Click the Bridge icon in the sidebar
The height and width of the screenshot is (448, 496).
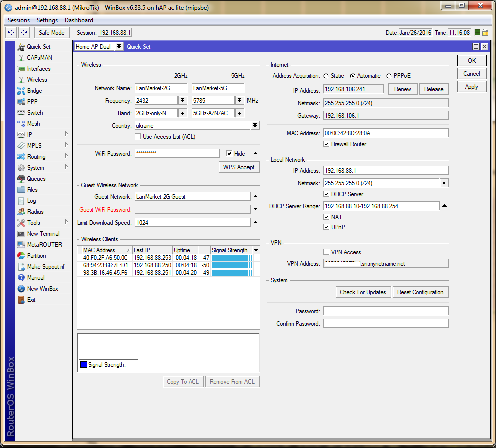click(21, 91)
